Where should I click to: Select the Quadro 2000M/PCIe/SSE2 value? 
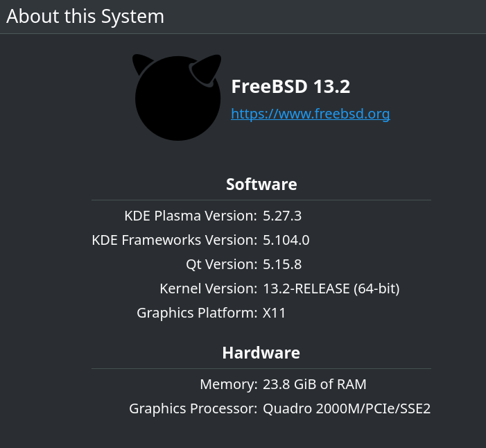point(347,408)
